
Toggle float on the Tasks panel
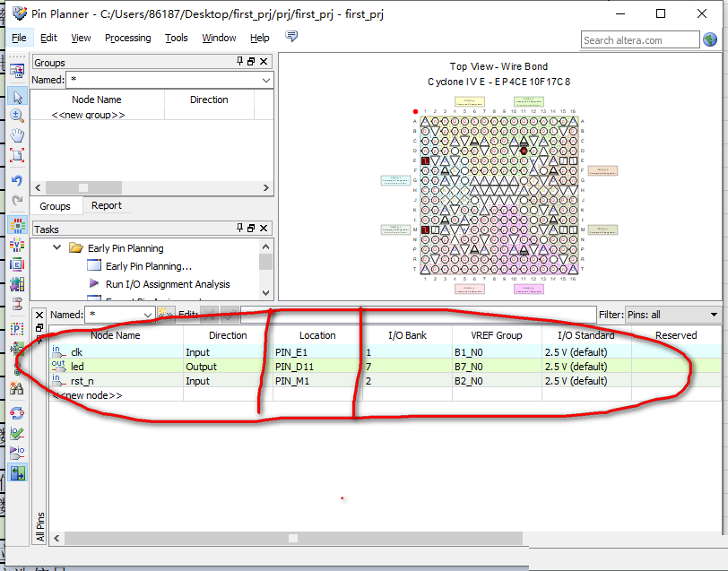[251, 229]
